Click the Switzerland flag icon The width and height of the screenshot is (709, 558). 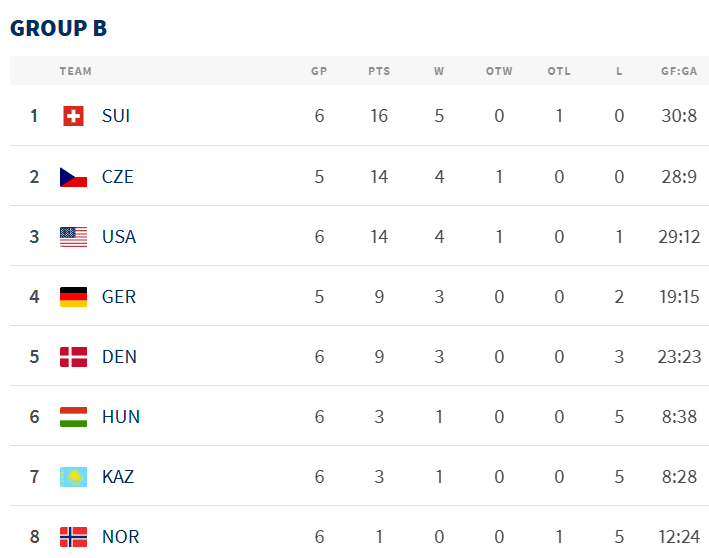tap(73, 116)
